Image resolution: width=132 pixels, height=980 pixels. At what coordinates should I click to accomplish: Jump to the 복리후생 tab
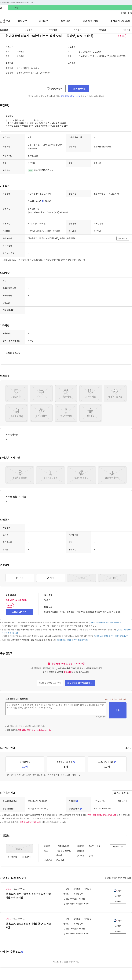click(x=77, y=30)
